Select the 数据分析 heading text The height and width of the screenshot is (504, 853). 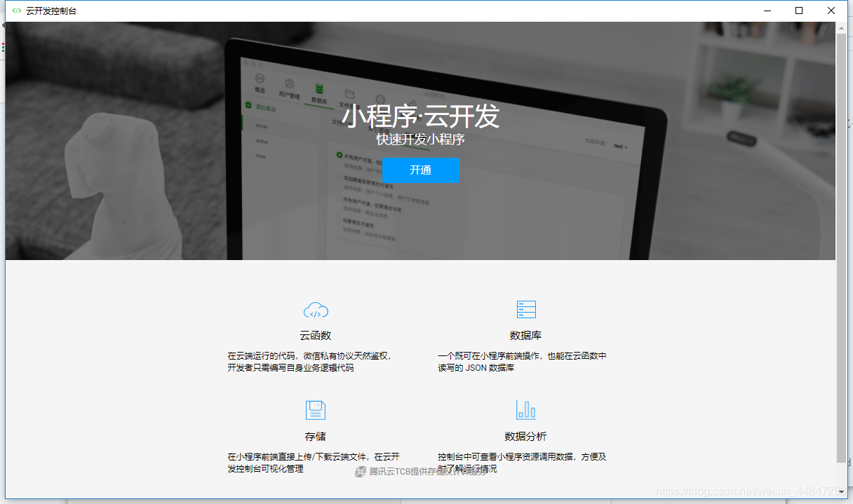click(526, 437)
